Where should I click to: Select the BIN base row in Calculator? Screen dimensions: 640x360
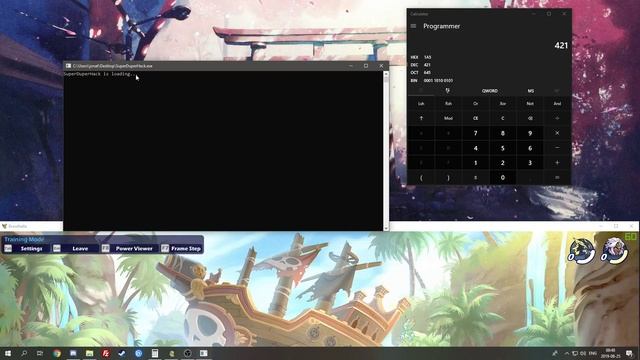(x=489, y=80)
